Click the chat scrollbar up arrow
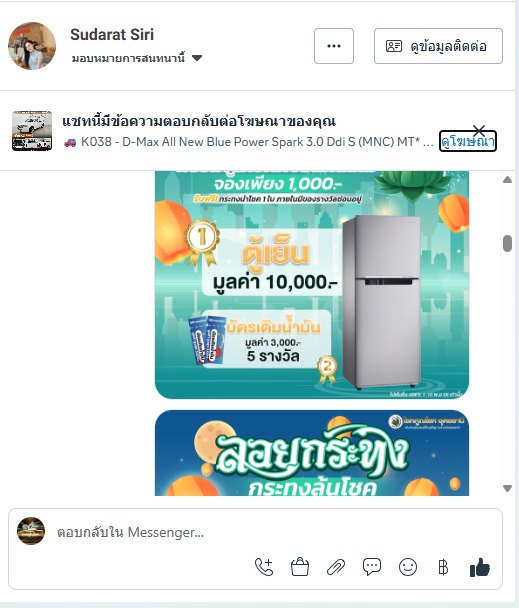 click(507, 180)
